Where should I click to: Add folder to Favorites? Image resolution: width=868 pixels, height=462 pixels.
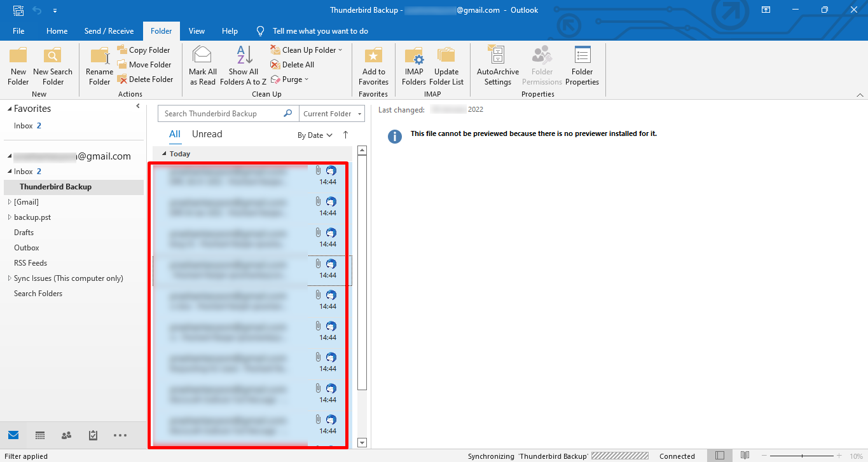373,66
